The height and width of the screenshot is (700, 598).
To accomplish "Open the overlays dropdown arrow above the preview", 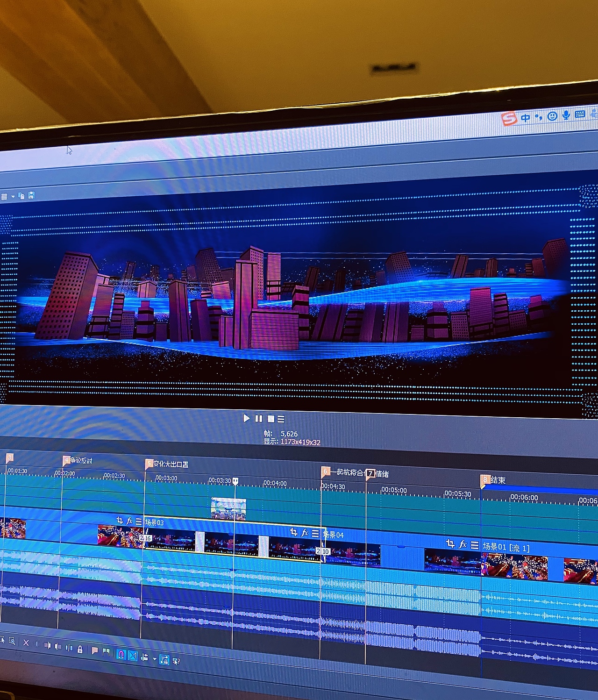I will (x=13, y=196).
